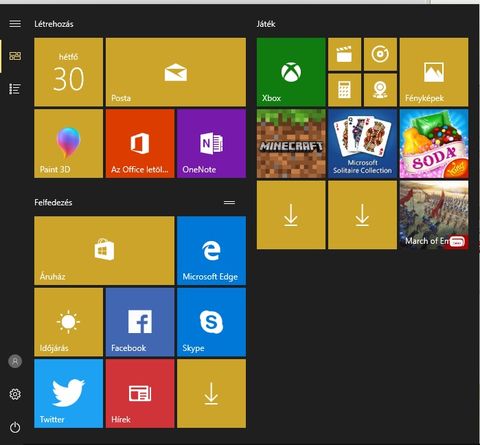Launch the Minecraft tile

pyautogui.click(x=291, y=144)
